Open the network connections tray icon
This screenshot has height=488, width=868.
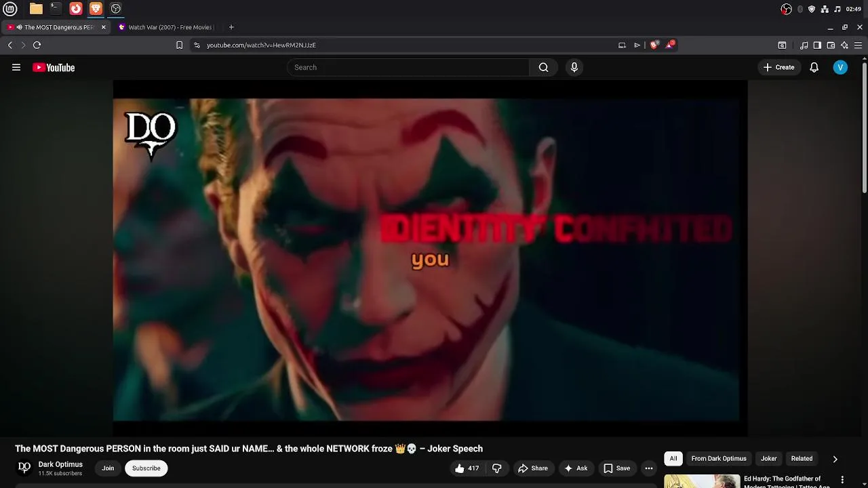pos(825,9)
